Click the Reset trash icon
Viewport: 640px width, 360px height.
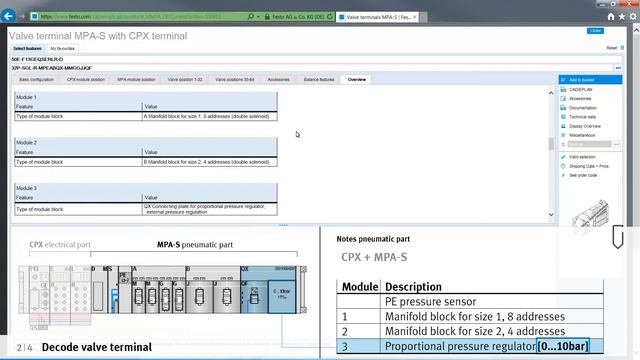pos(622,48)
